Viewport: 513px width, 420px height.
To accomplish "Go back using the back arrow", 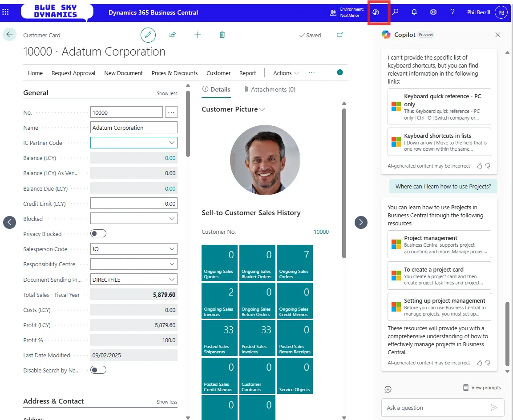I will [9, 34].
